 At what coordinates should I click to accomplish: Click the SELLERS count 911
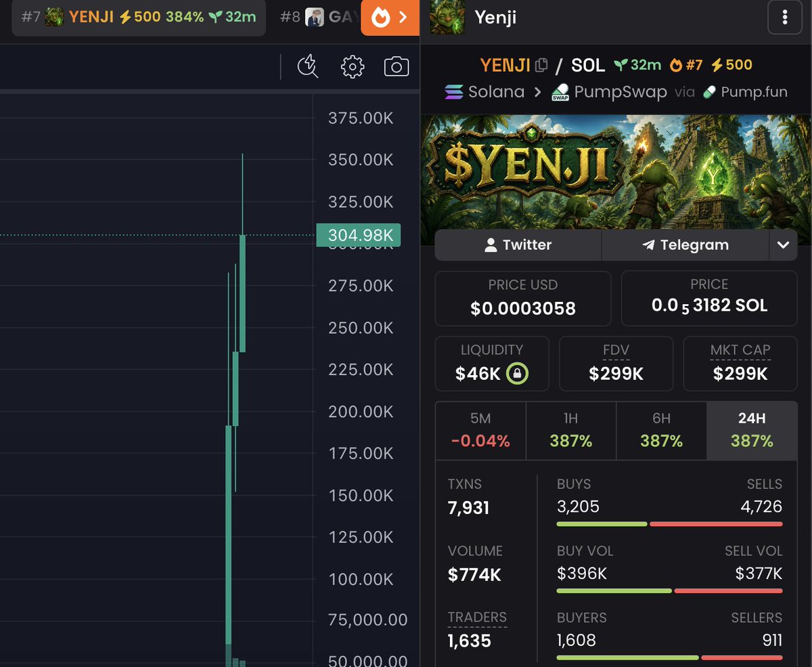point(772,640)
